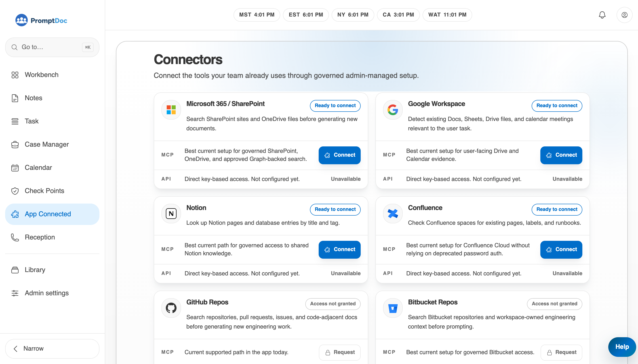638x364 pixels.
Task: Select App Connected in the sidebar
Action: click(52, 214)
